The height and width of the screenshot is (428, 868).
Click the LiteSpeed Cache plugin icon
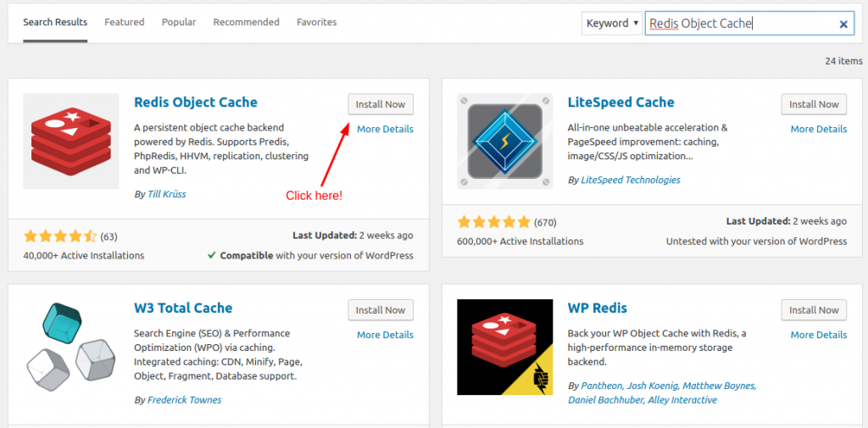click(x=504, y=141)
